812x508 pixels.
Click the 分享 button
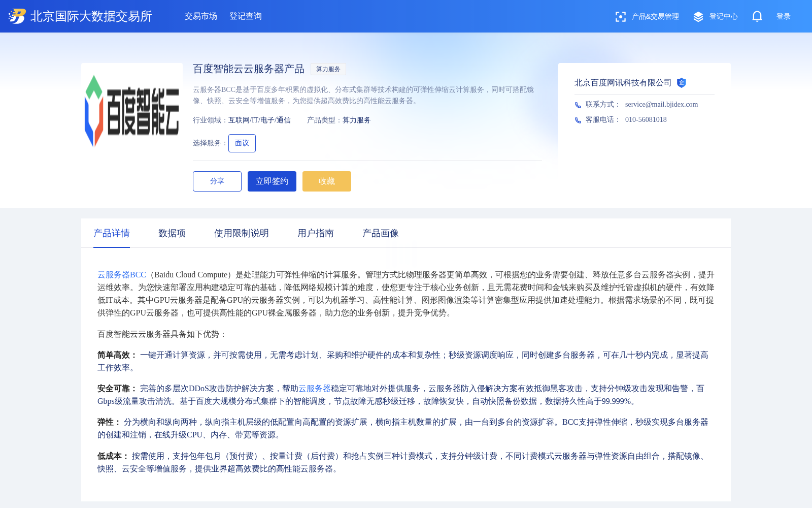click(217, 181)
